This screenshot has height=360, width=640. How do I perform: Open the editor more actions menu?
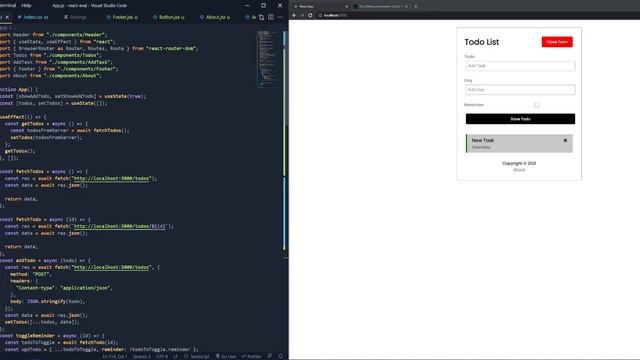280,17
